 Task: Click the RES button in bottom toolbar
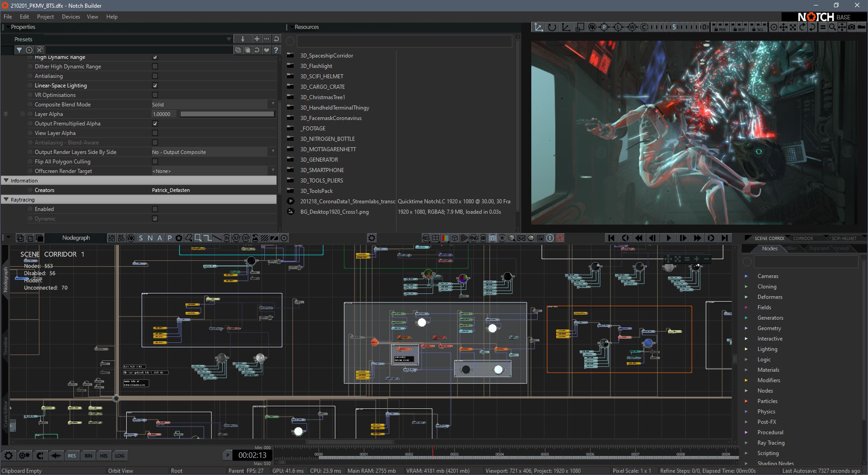[x=72, y=456]
